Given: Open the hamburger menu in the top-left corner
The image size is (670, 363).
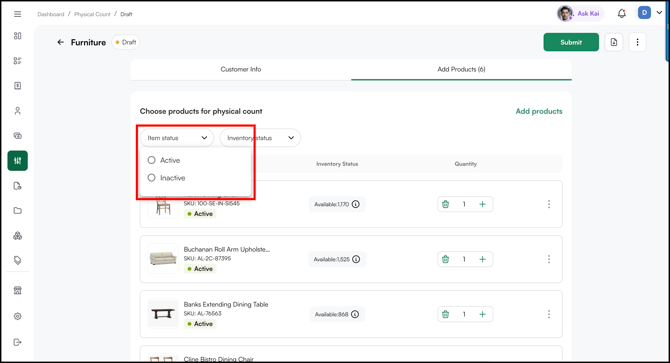Looking at the screenshot, I should tap(18, 14).
